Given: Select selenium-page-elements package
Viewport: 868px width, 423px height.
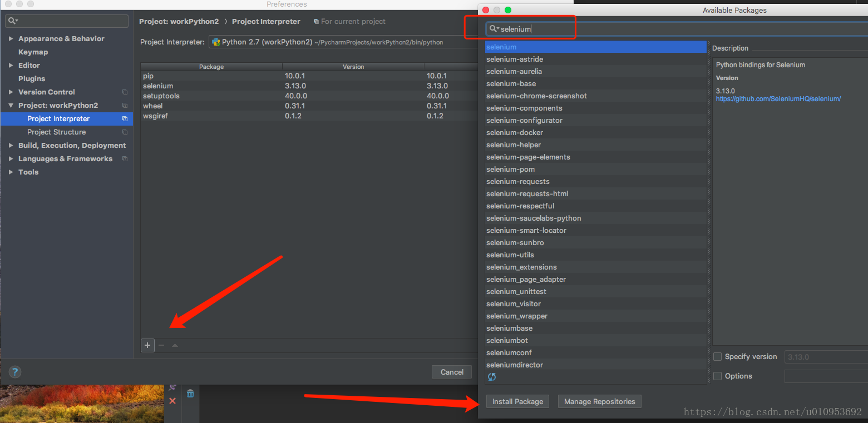Looking at the screenshot, I should click(596, 157).
